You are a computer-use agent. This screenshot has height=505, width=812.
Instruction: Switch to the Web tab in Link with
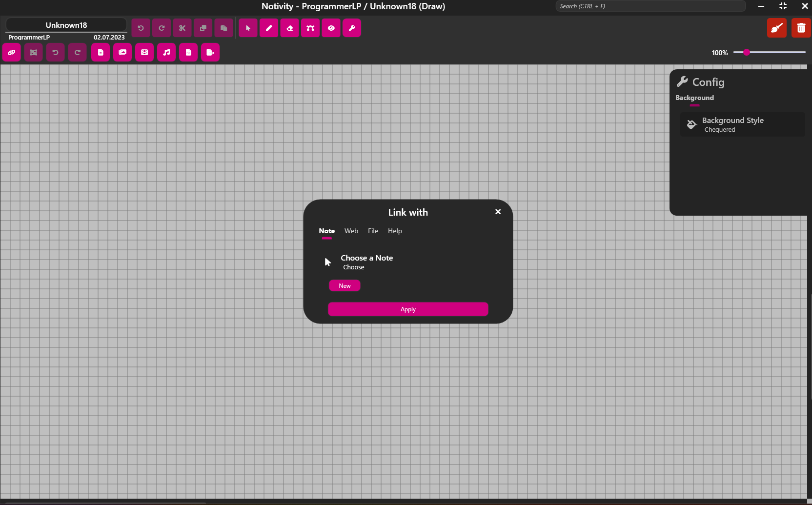tap(351, 231)
